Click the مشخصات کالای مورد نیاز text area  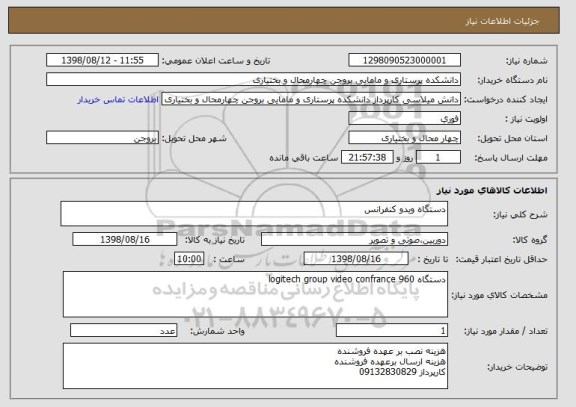tap(255, 294)
